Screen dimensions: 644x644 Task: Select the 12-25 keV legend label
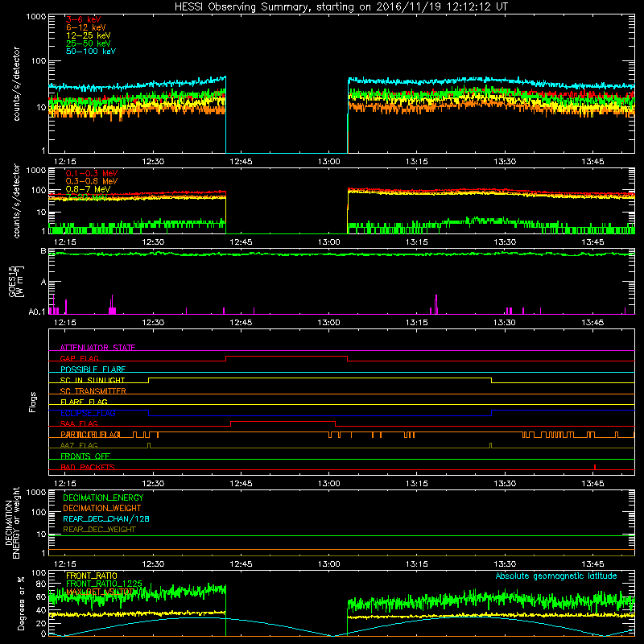click(88, 35)
